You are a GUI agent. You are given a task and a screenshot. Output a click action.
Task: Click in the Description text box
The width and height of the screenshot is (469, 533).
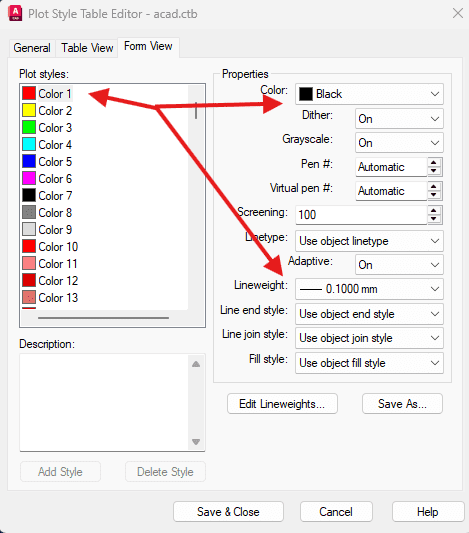click(105, 403)
